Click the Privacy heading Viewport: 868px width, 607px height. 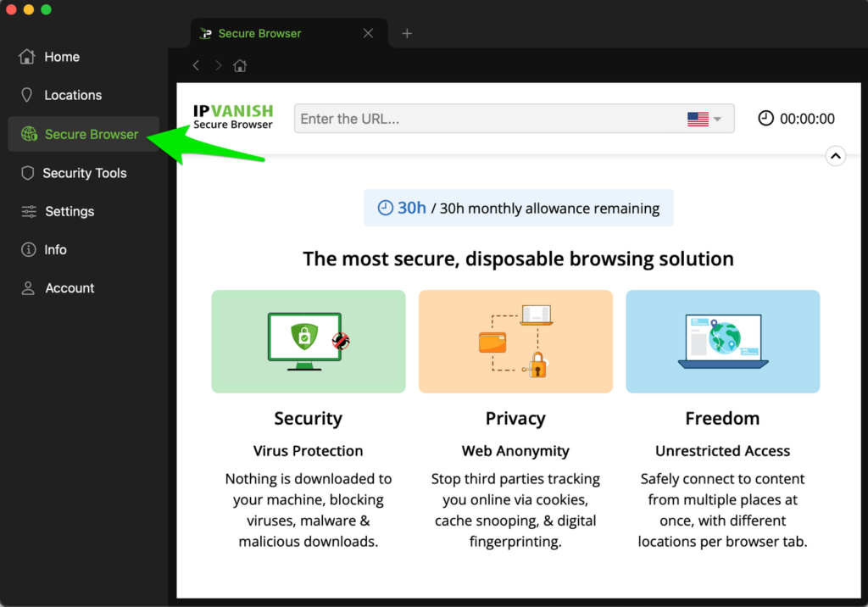515,418
